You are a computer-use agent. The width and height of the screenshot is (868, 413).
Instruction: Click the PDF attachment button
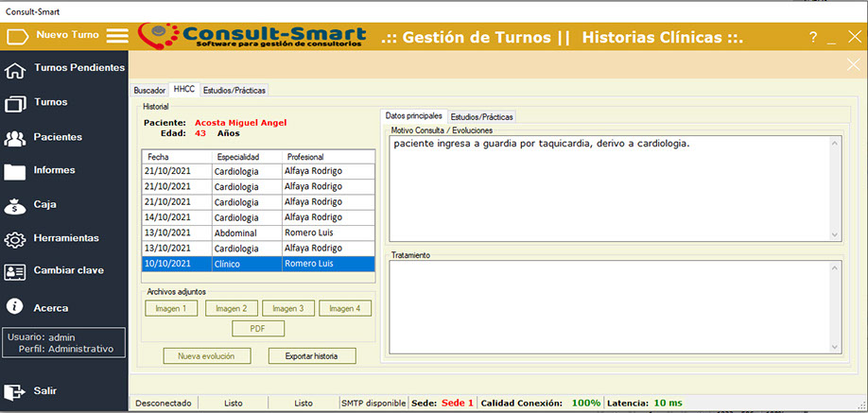pos(257,329)
